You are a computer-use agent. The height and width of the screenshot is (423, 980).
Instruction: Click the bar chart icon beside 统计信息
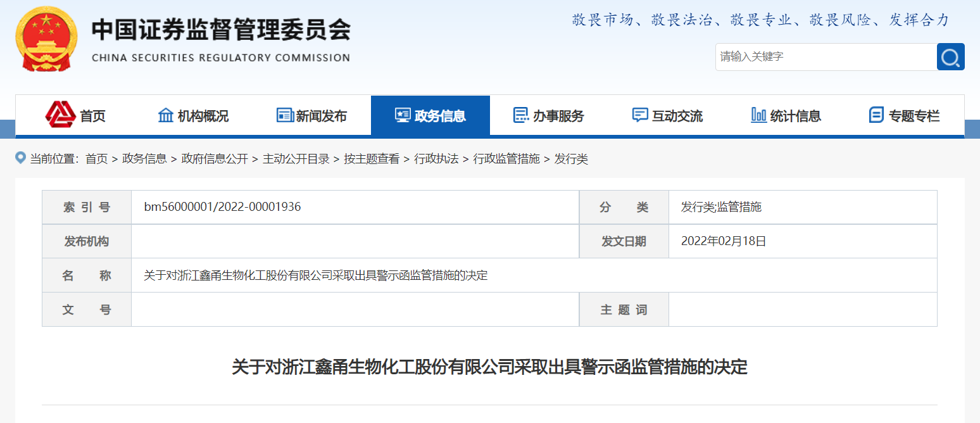coord(758,115)
